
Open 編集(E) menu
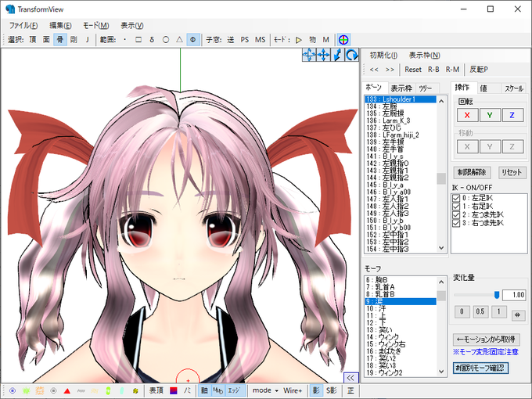coord(60,26)
